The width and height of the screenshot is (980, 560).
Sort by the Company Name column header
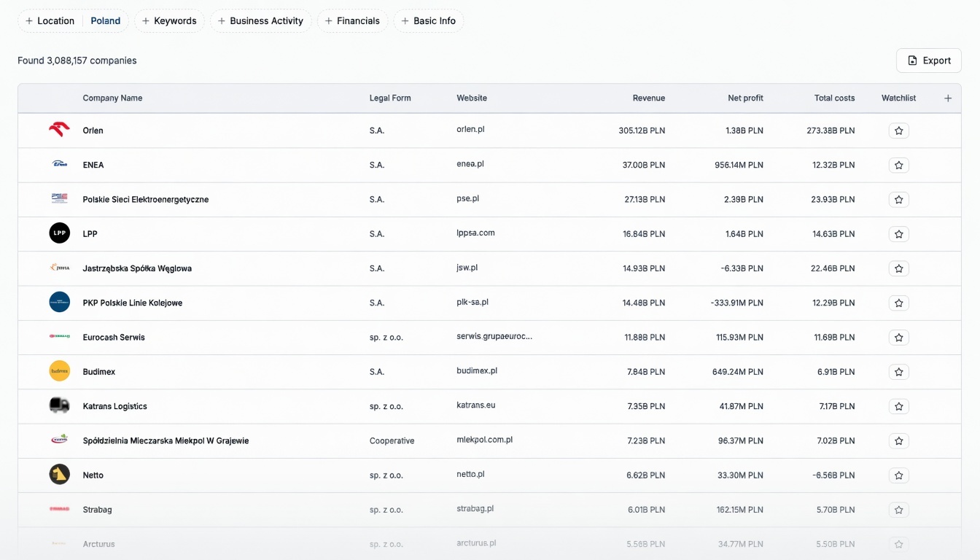pyautogui.click(x=112, y=98)
